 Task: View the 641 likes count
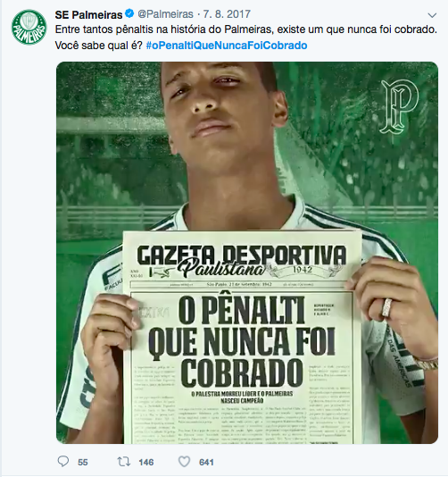point(206,463)
